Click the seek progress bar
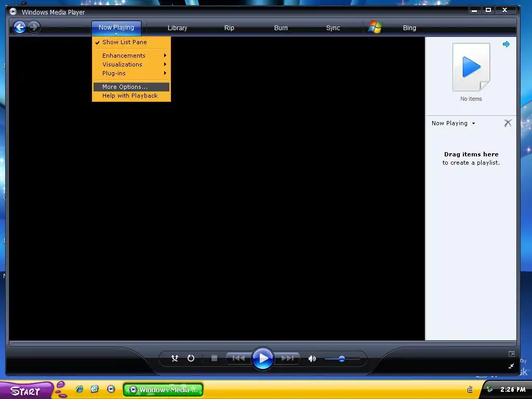Image resolution: width=532 pixels, height=399 pixels. pyautogui.click(x=262, y=344)
